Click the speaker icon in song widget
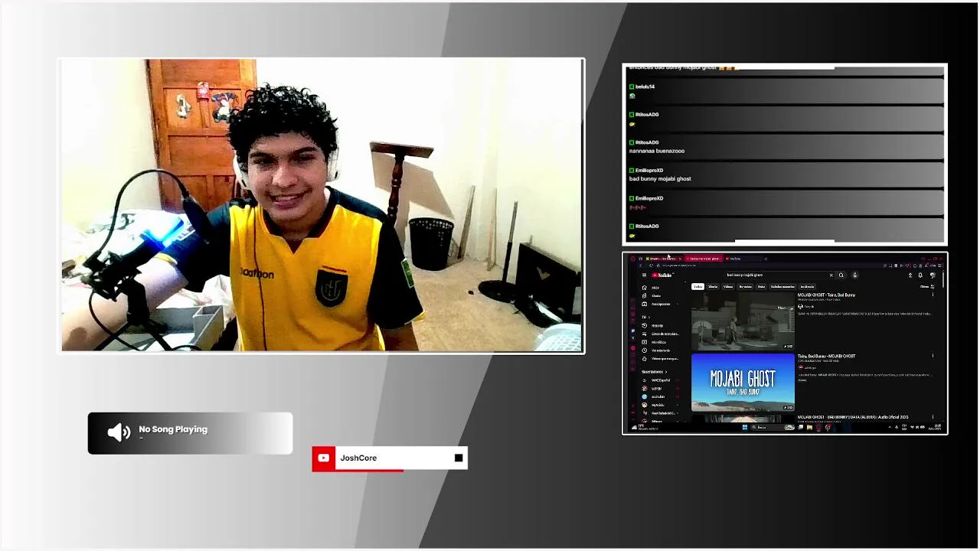This screenshot has width=980, height=551. click(119, 433)
